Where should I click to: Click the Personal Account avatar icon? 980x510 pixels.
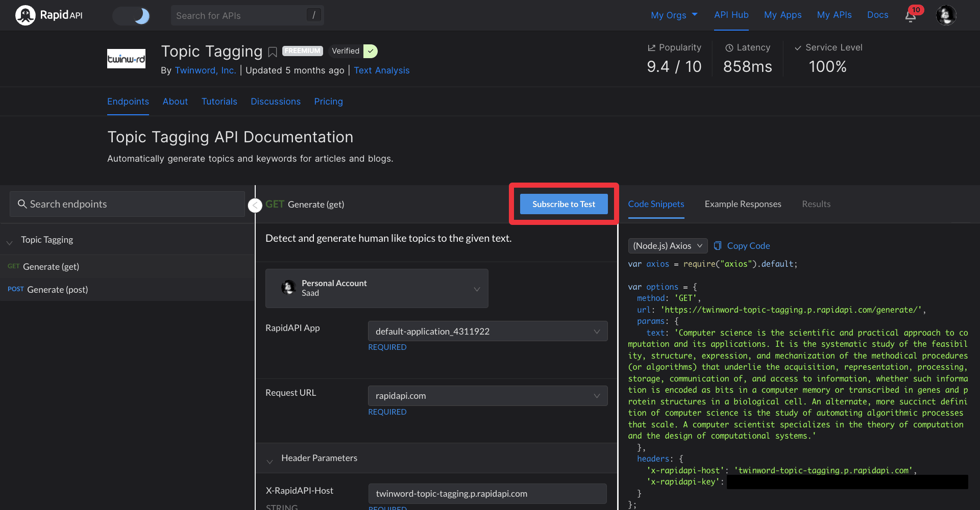[288, 288]
